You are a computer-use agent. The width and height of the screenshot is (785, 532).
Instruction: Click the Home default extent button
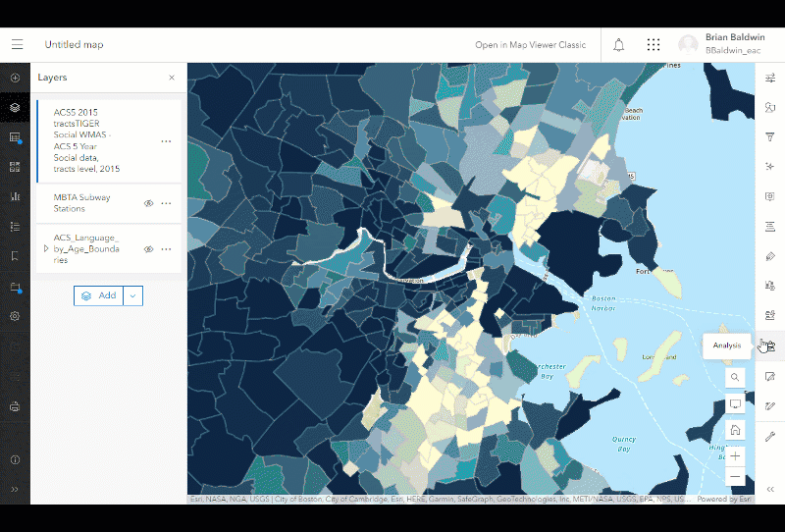(735, 430)
